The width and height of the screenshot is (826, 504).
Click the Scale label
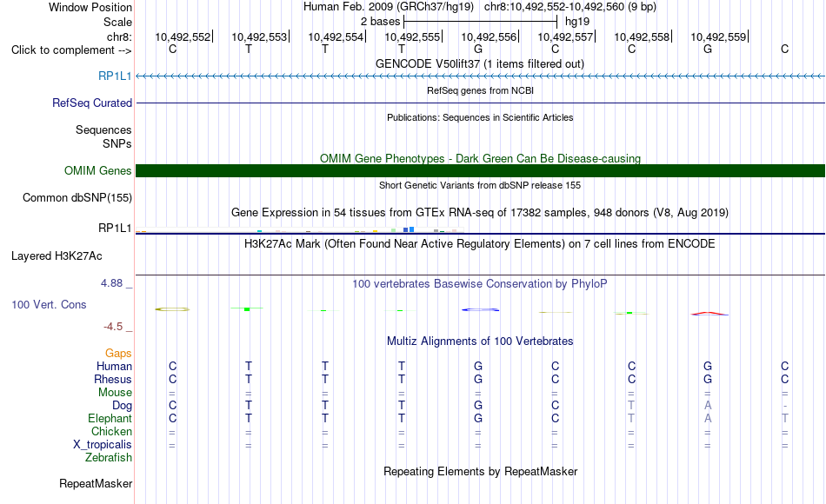(x=117, y=22)
